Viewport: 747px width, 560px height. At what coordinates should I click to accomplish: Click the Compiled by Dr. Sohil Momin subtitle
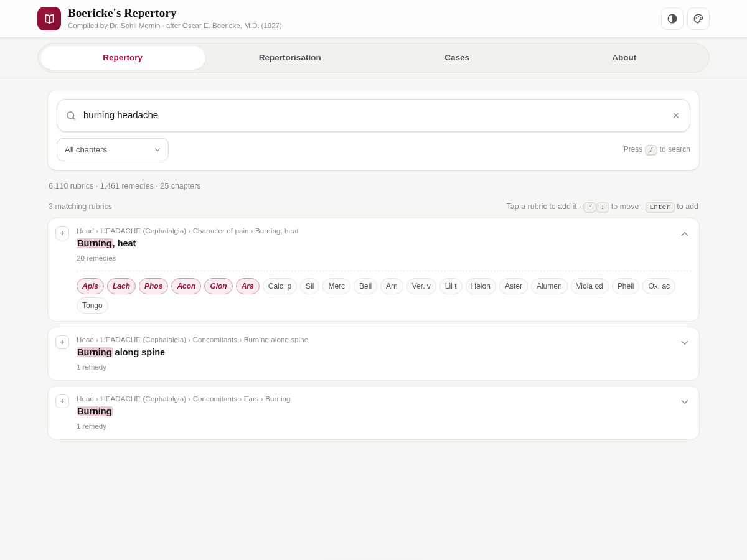click(x=175, y=26)
